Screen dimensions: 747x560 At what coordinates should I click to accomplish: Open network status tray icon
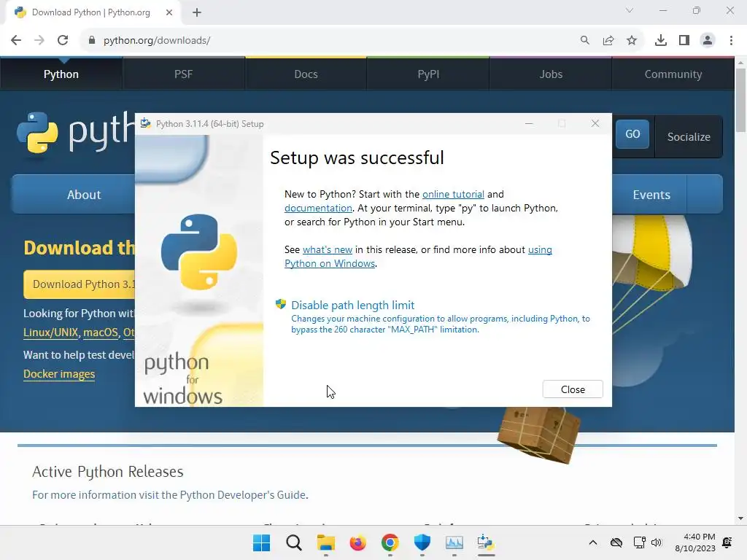[639, 542]
